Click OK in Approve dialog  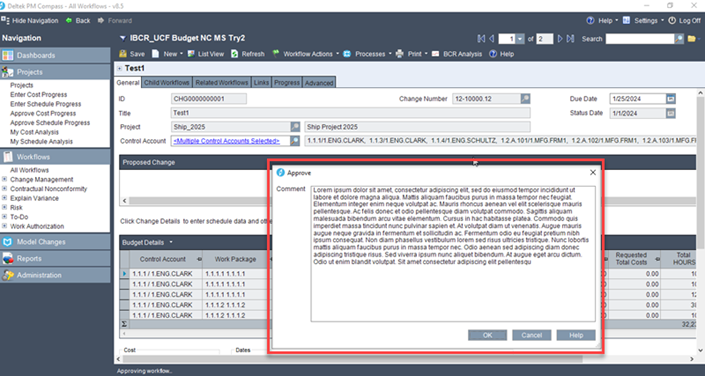(487, 335)
